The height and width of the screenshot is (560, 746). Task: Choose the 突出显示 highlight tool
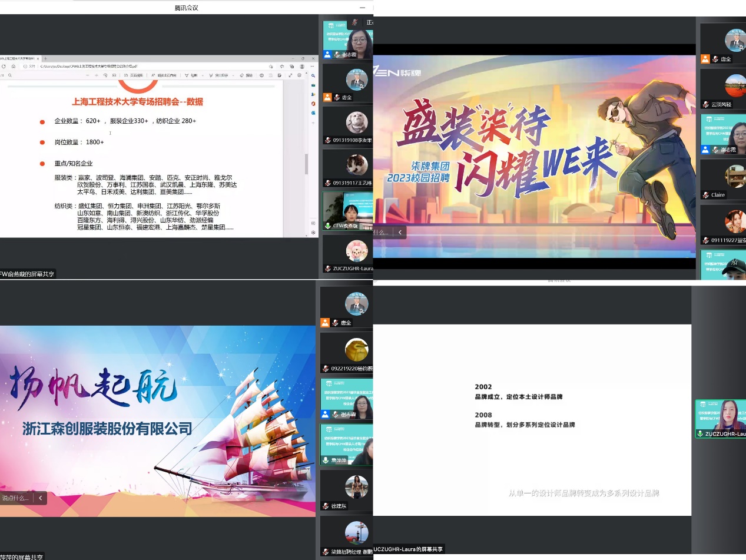(x=219, y=75)
